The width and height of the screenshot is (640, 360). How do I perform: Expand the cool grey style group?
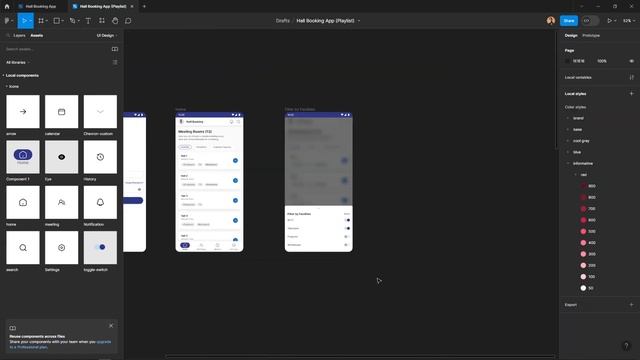click(568, 141)
